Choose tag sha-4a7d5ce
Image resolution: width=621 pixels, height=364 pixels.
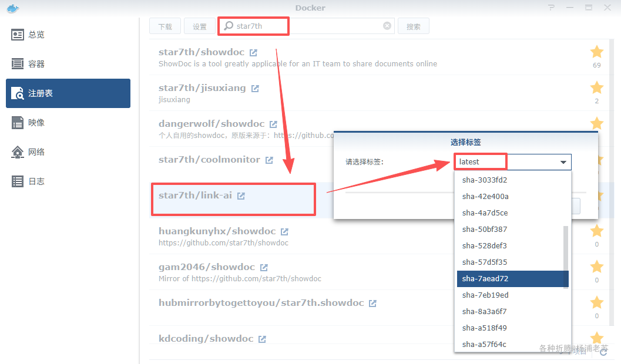pyautogui.click(x=513, y=213)
